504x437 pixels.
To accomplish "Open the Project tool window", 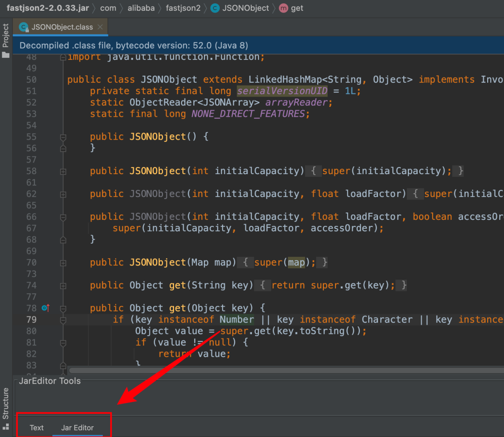I will pyautogui.click(x=6, y=35).
